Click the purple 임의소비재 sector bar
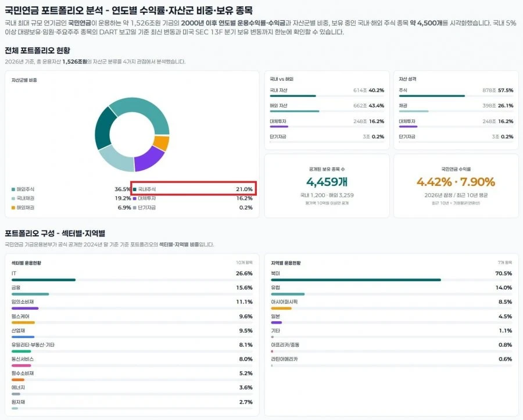Screen dimensions: 523x420 pos(25,308)
